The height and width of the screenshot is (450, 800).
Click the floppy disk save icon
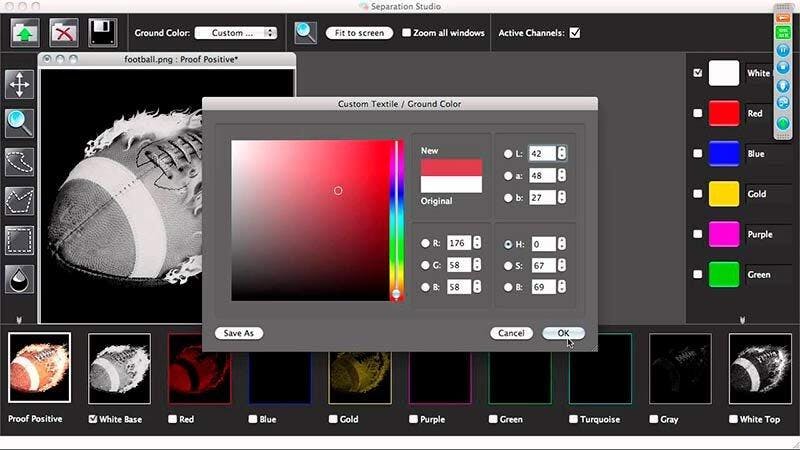tap(102, 32)
